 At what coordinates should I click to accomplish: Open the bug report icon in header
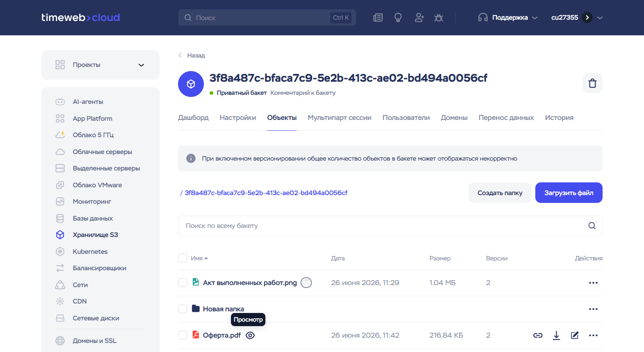click(438, 18)
